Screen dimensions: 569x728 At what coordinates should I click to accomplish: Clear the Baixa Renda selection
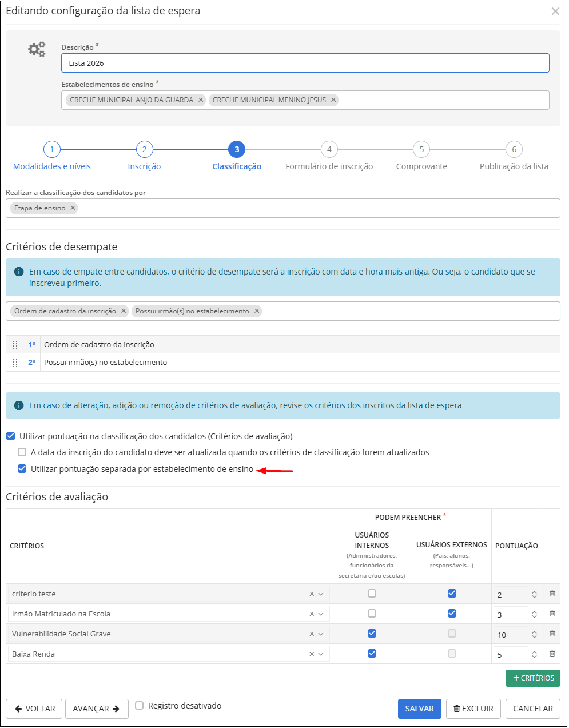(x=312, y=654)
